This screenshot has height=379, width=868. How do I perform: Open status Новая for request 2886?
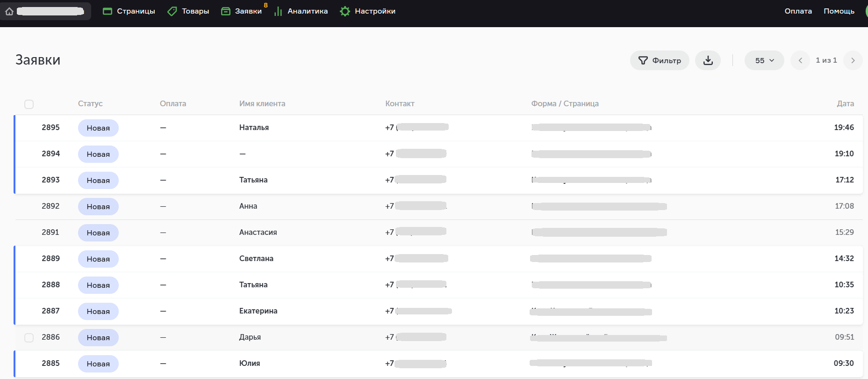coord(98,337)
